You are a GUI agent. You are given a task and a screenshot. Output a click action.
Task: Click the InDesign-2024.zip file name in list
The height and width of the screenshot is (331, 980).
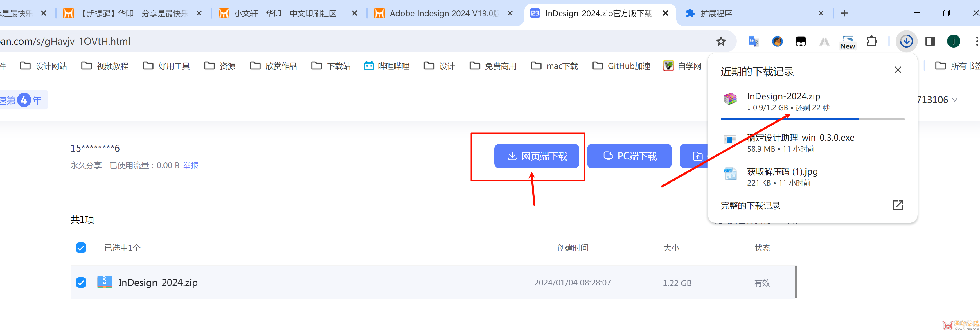tap(158, 282)
